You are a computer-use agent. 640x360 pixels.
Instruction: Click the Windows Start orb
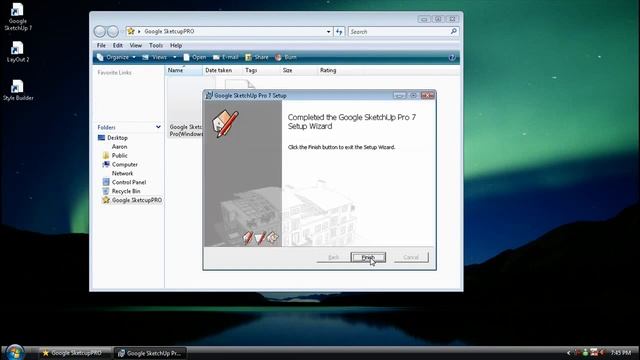[15, 352]
